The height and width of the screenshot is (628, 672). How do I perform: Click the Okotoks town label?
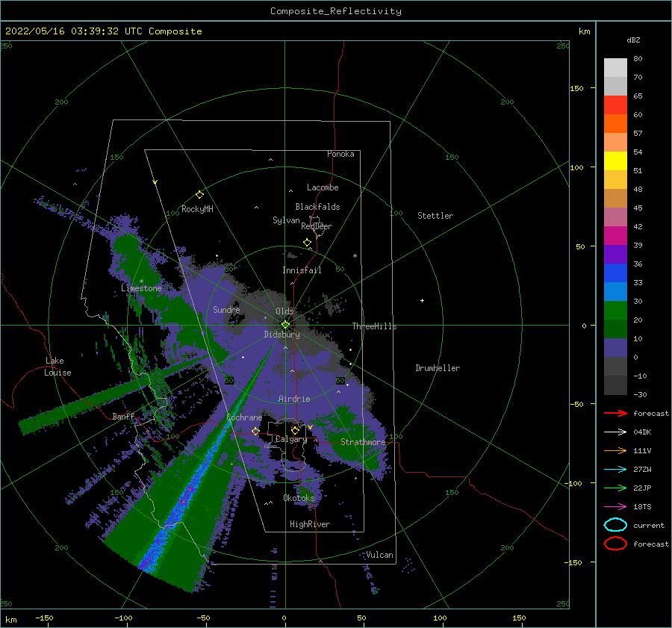299,497
